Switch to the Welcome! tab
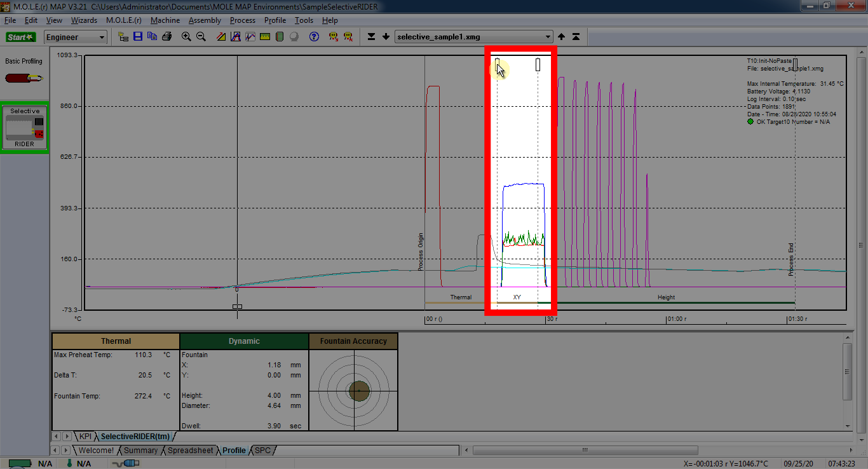 tap(96, 450)
